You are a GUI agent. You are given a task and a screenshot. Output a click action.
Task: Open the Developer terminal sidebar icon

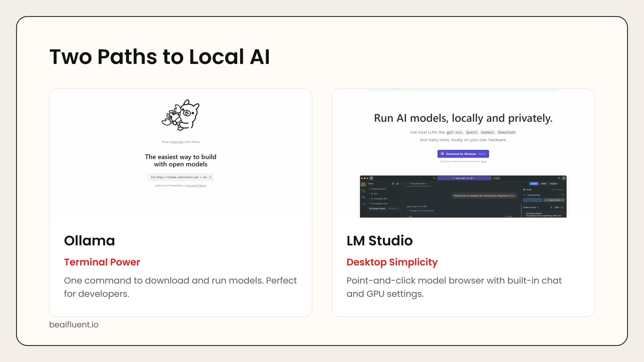pyautogui.click(x=363, y=191)
